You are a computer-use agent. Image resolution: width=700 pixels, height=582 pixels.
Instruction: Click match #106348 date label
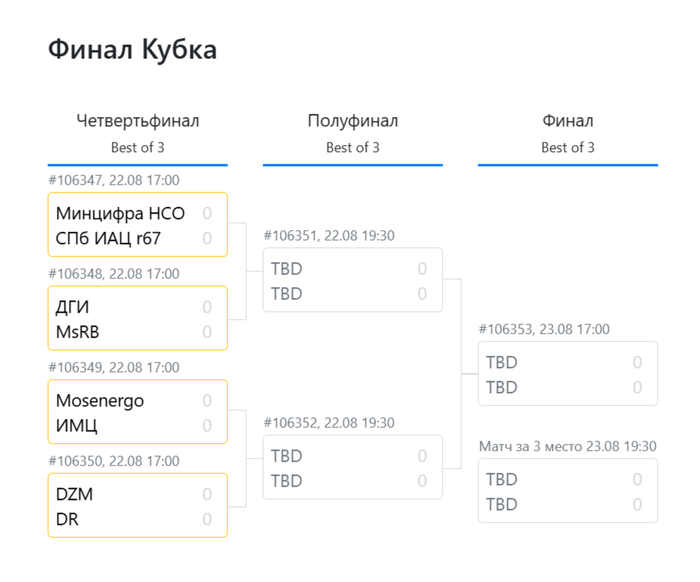(x=114, y=274)
